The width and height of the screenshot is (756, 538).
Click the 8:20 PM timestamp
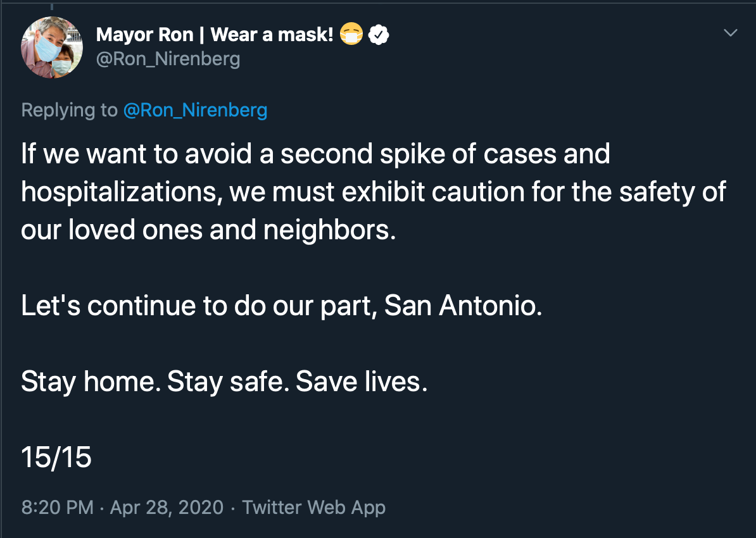57,507
